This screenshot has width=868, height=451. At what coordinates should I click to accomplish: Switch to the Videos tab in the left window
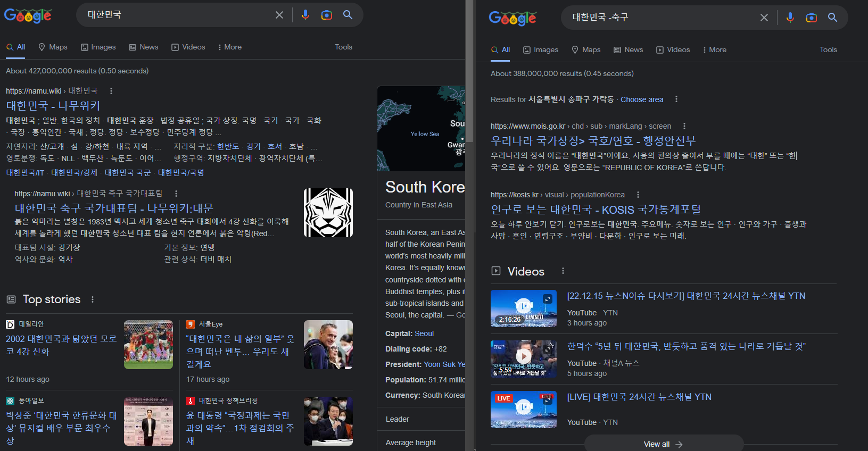[x=188, y=47]
